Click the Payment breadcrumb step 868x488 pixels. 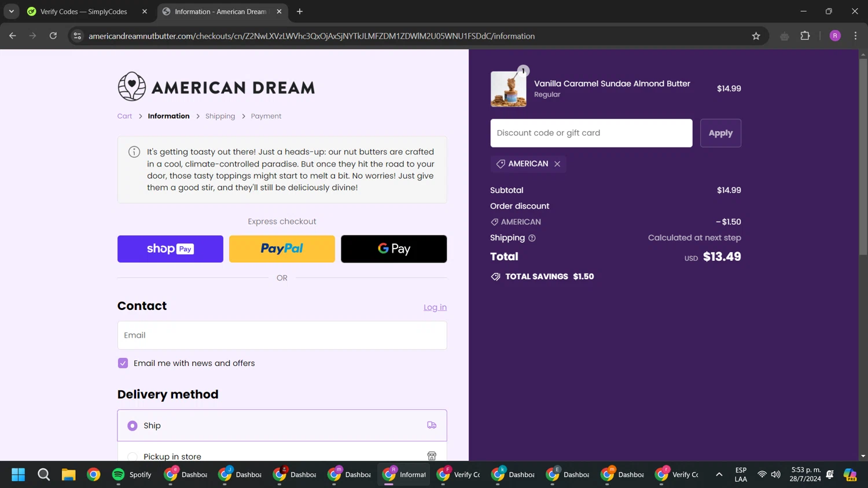(266, 116)
